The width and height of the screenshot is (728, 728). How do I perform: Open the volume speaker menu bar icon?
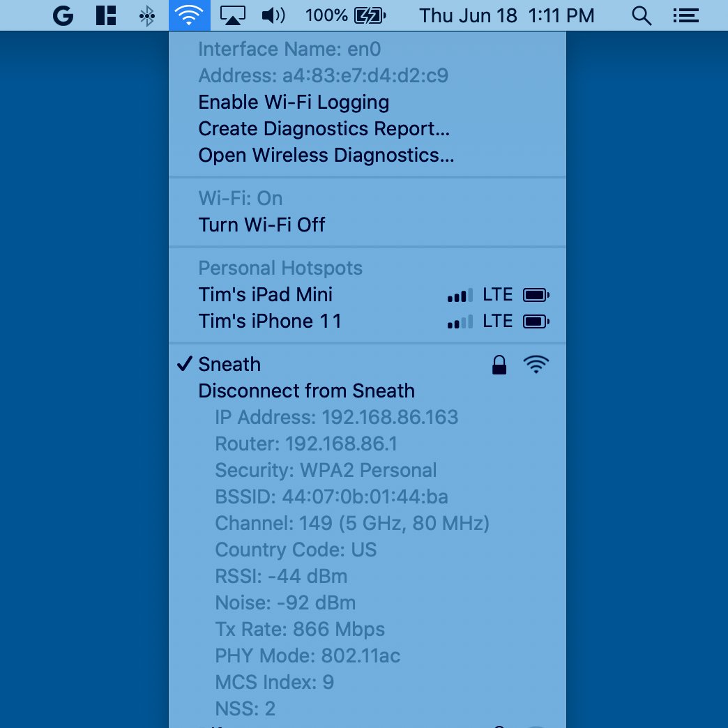tap(273, 15)
